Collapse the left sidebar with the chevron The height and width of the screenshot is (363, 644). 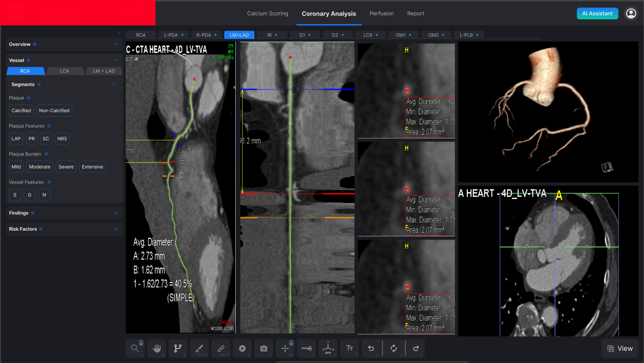[119, 33]
